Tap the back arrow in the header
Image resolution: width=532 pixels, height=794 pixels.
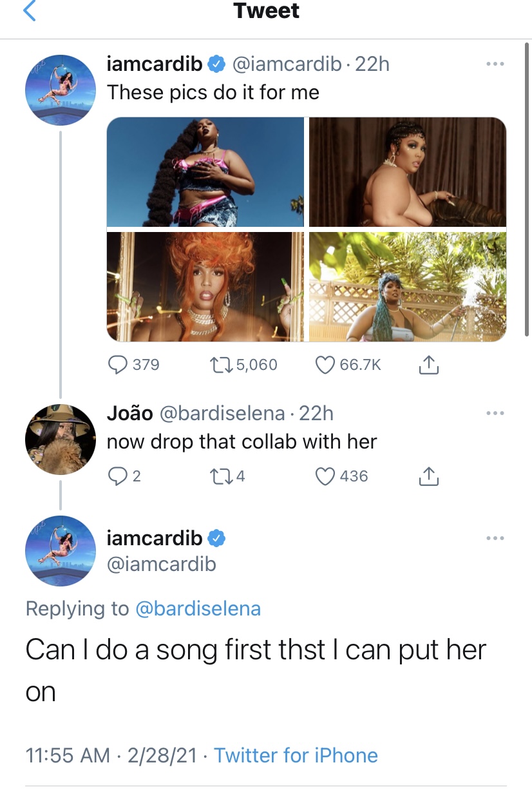click(30, 11)
